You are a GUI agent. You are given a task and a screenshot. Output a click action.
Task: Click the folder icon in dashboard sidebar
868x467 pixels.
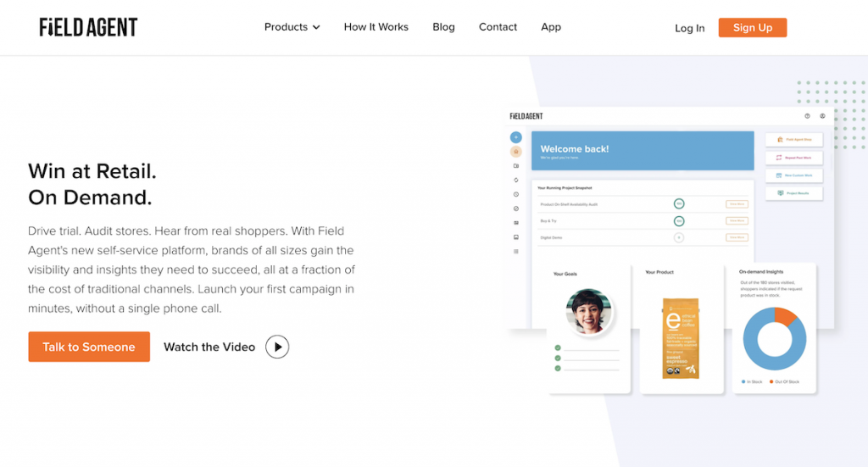(516, 166)
